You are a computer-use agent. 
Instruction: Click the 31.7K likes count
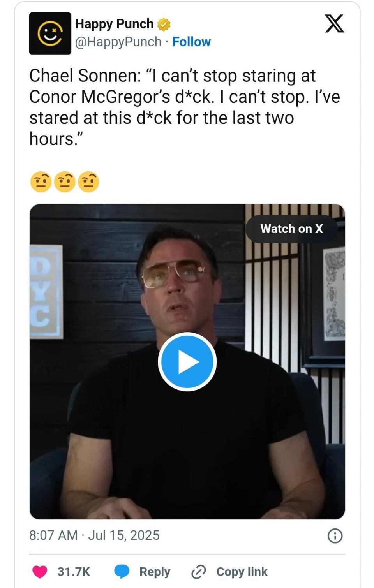tap(74, 572)
